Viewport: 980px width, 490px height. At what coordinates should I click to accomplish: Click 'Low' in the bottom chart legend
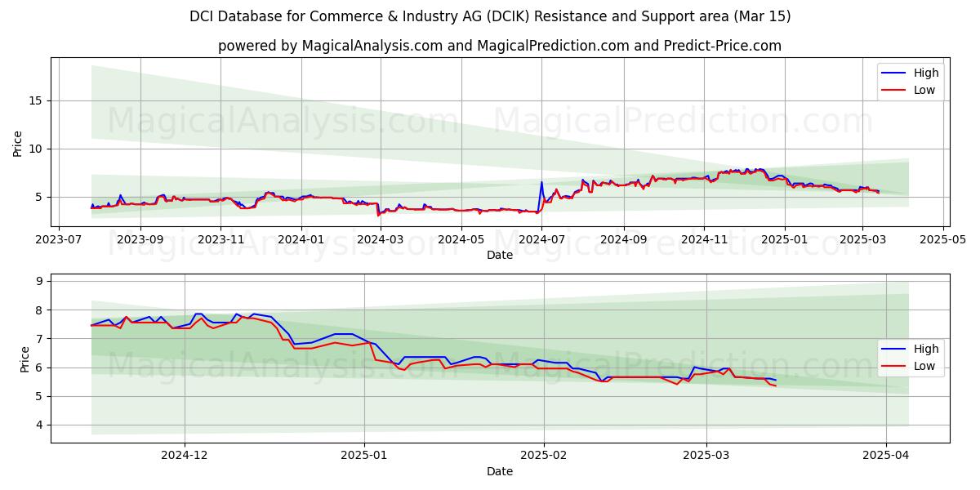click(924, 366)
